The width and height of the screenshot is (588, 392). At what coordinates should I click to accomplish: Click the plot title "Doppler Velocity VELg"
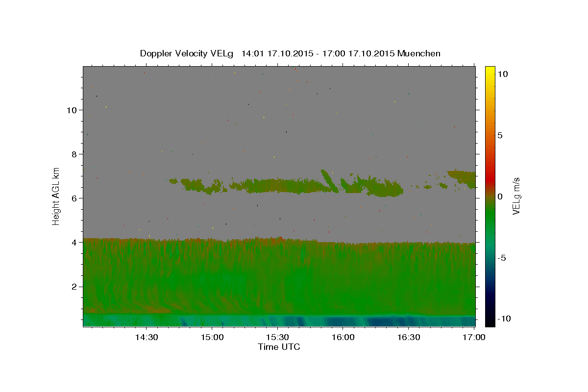pyautogui.click(x=187, y=53)
